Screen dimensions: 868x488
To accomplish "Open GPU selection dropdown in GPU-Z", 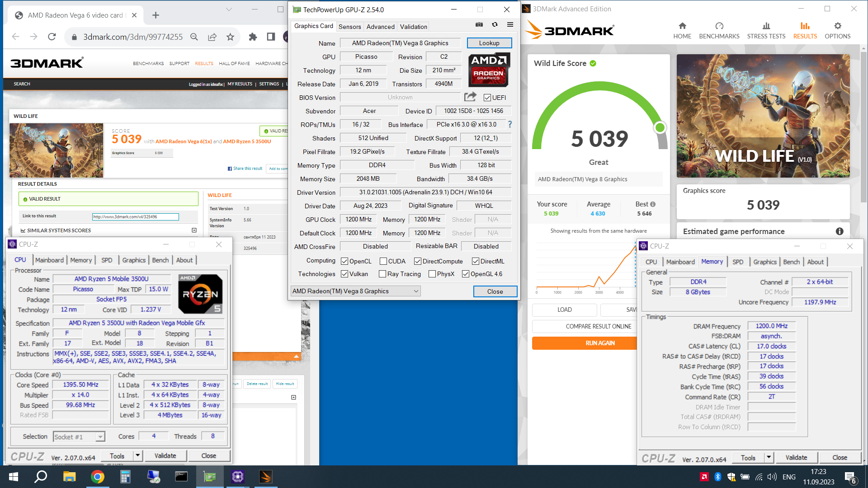I will point(355,291).
